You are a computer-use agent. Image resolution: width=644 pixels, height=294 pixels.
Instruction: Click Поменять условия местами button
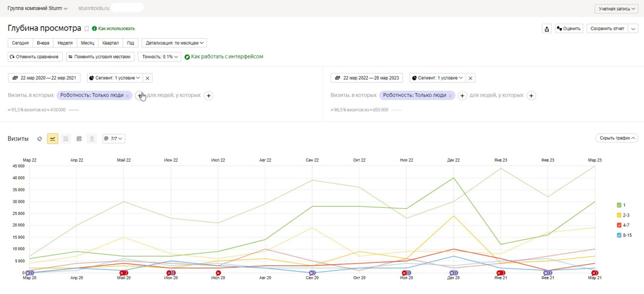point(100,57)
